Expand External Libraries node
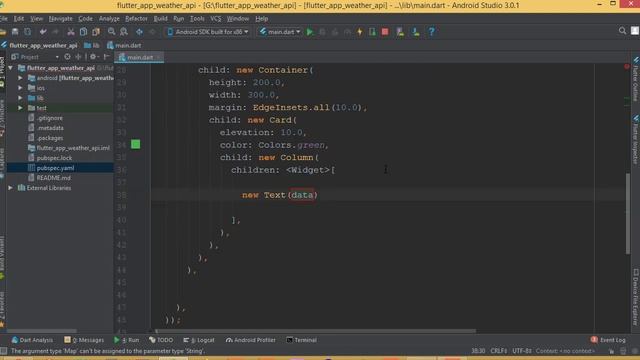 (x=11, y=188)
